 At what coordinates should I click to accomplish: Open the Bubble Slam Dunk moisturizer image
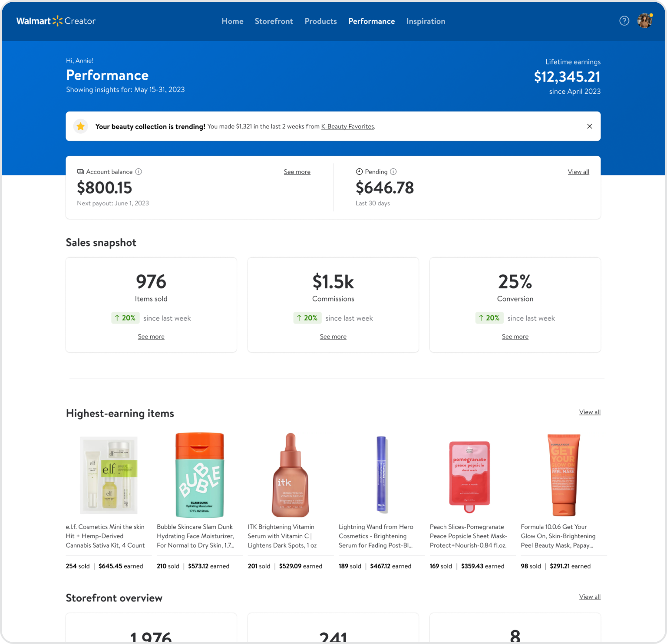coord(200,475)
